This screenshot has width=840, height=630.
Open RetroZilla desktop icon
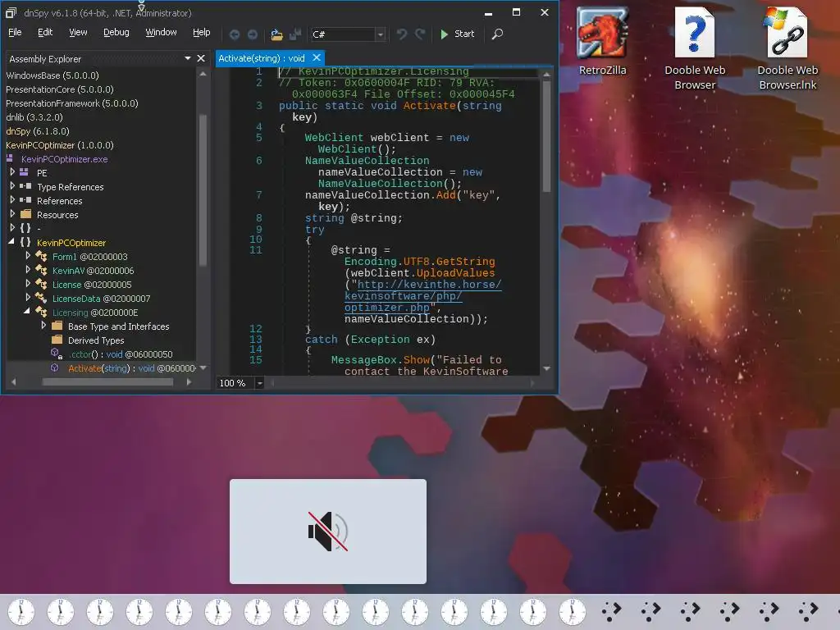click(x=602, y=41)
